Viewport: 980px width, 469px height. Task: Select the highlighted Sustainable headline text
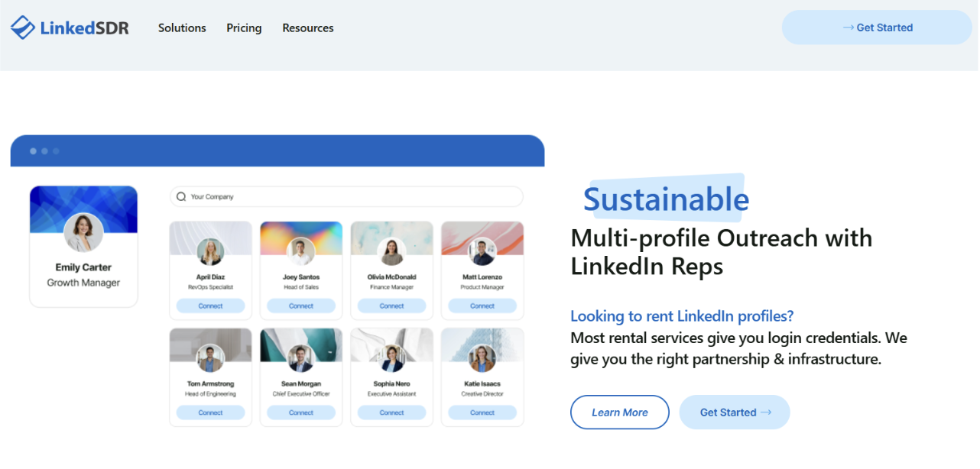point(666,199)
